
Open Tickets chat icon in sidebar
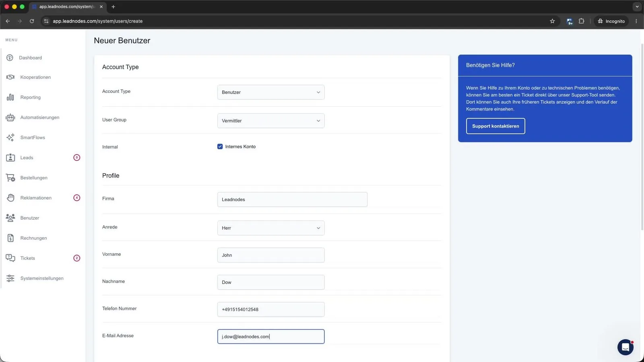10,258
